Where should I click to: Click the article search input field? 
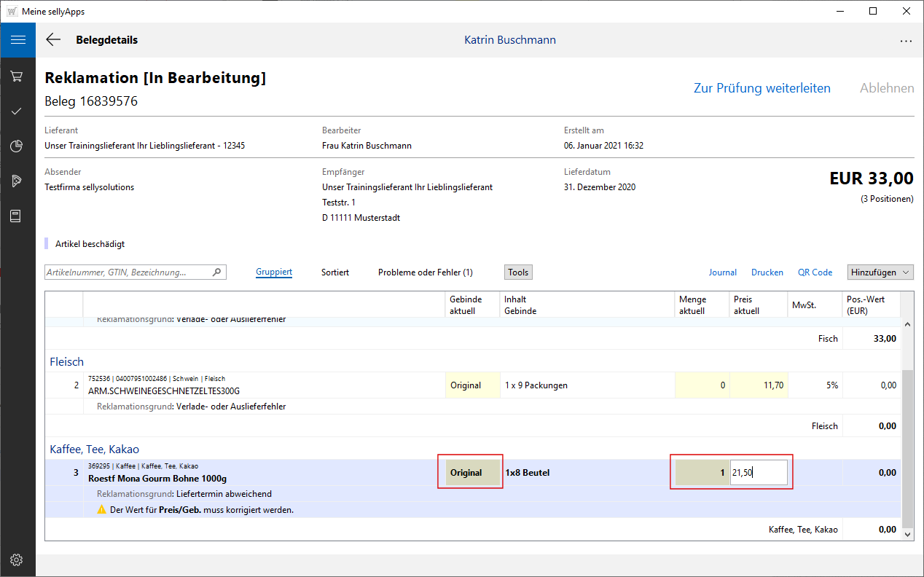tap(128, 272)
